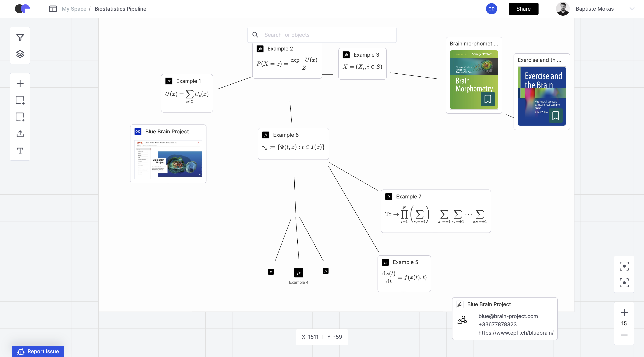Select the upload/export icon in left toolbar
The width and height of the screenshot is (644, 357).
[20, 134]
